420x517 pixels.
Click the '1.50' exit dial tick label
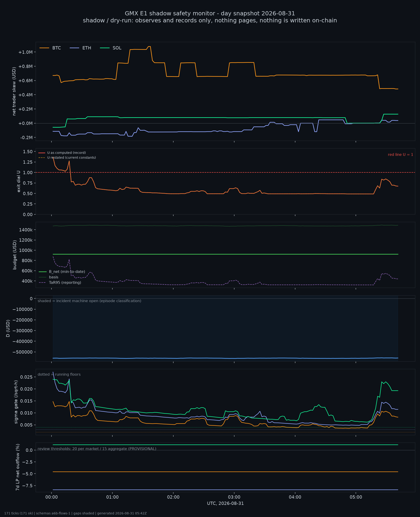[x=28, y=152]
